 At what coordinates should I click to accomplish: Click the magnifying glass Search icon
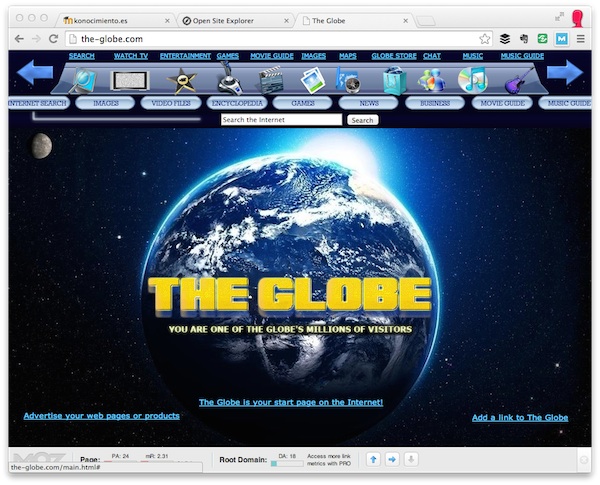pyautogui.click(x=82, y=81)
